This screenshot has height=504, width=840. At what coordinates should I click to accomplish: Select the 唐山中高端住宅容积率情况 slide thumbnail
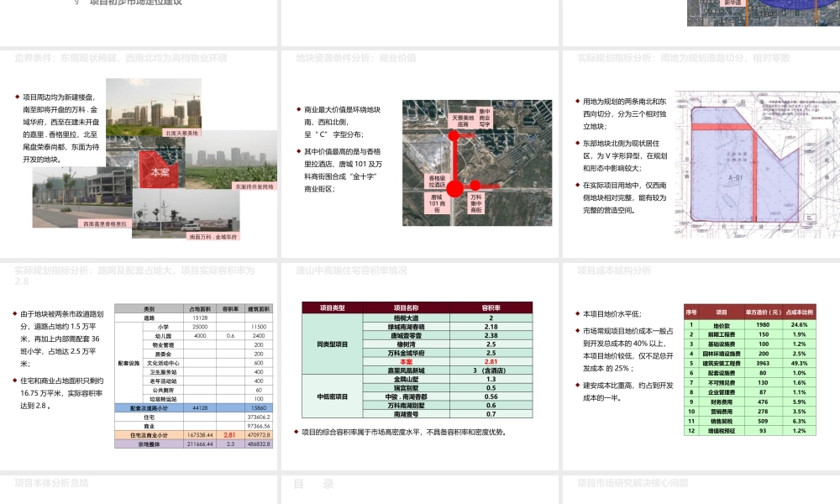coord(419,366)
